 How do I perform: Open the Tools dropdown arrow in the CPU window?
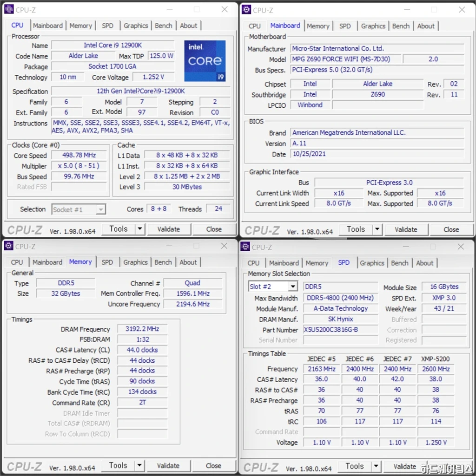pos(140,229)
